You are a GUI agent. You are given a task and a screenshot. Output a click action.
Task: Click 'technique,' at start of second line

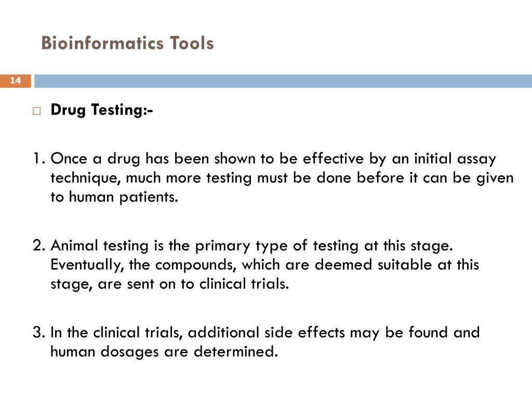point(86,178)
